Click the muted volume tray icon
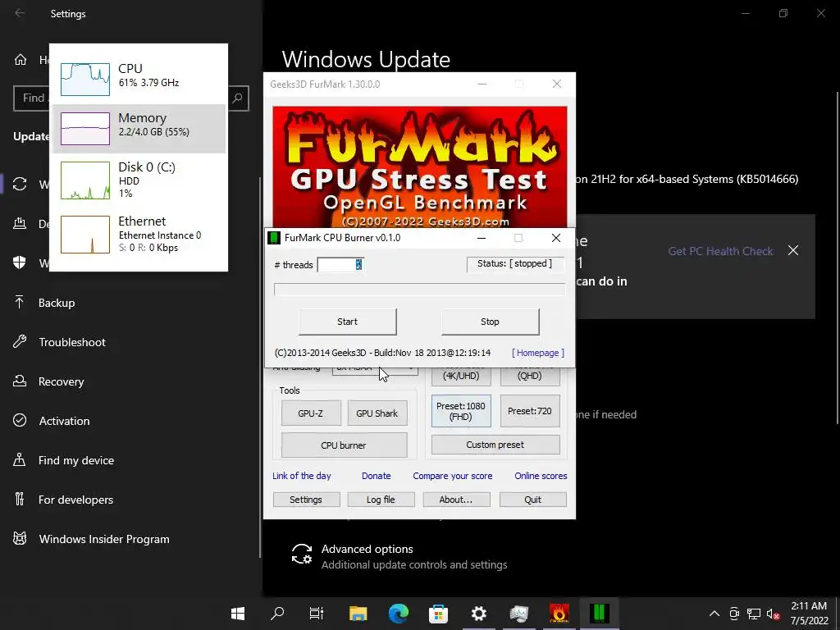 773,614
